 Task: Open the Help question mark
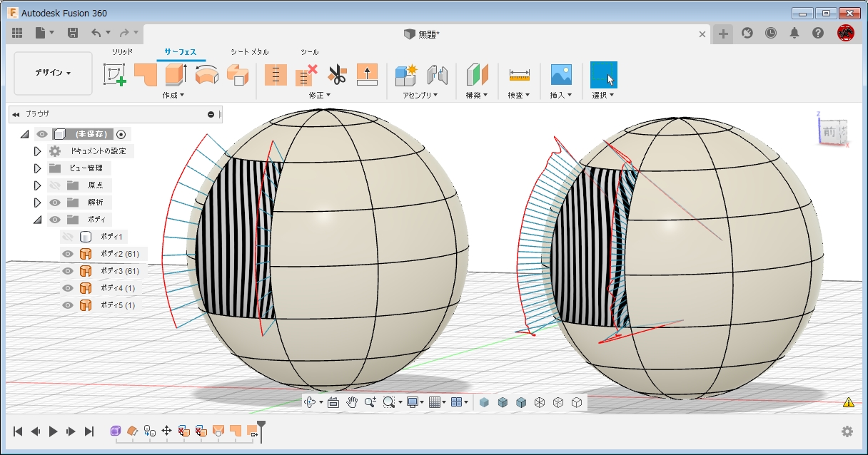point(818,33)
